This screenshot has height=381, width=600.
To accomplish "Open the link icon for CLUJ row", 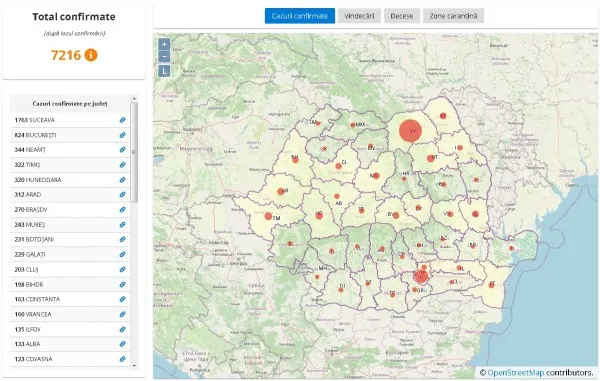I will tap(122, 269).
